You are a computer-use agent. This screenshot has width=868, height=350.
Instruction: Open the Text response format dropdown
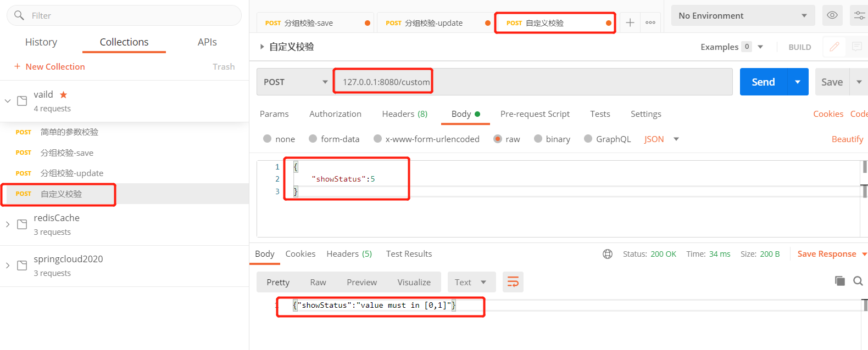coord(471,282)
